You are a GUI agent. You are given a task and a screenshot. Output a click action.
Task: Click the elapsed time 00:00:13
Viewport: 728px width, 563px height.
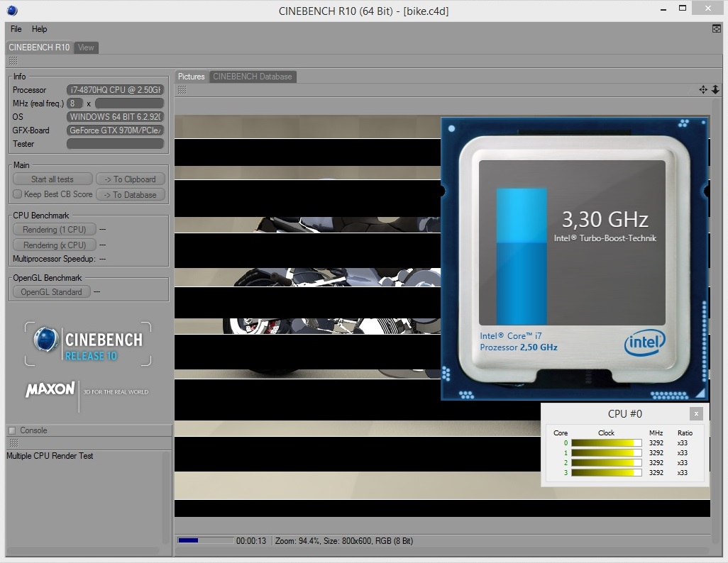(251, 541)
